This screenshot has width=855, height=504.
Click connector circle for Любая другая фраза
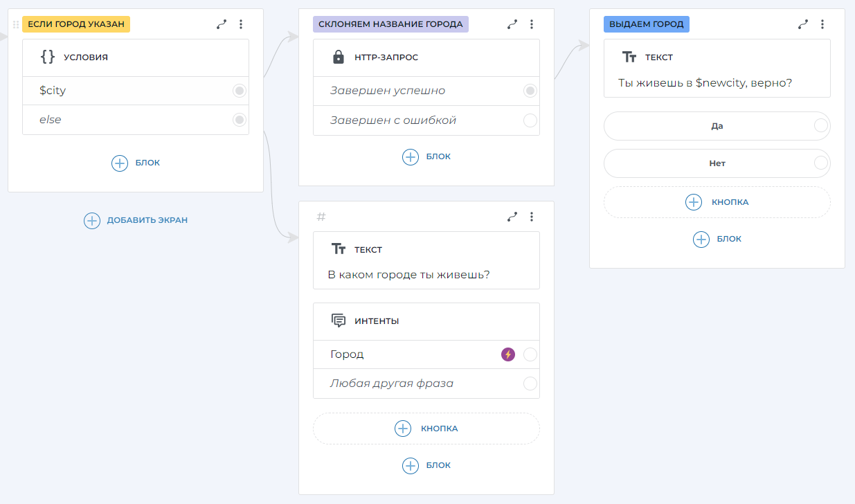tap(530, 384)
